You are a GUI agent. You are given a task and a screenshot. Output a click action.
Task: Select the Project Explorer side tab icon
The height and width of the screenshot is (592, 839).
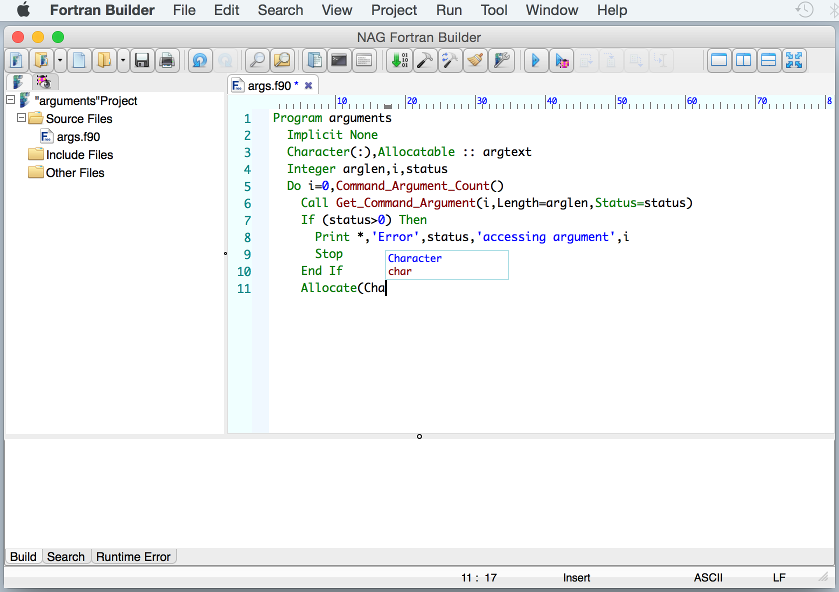point(19,82)
